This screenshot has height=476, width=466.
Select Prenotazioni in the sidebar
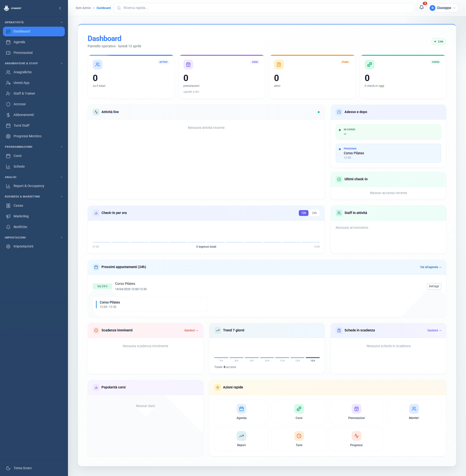23,53
